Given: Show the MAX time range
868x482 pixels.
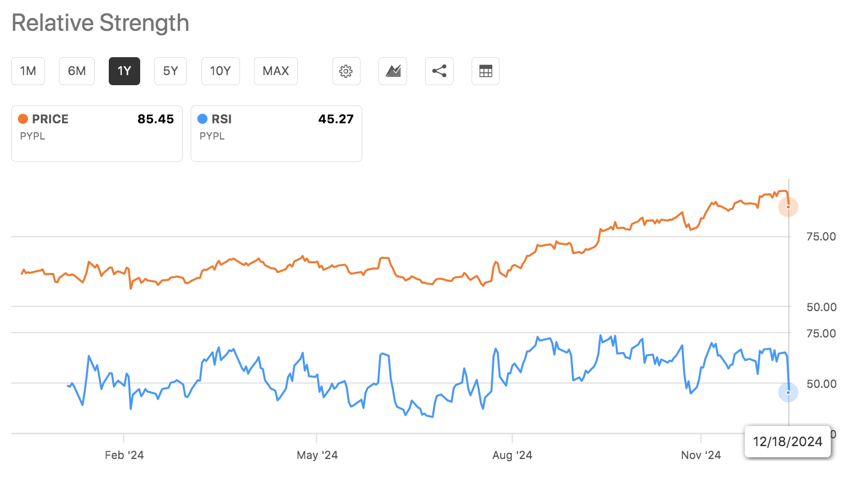Looking at the screenshot, I should pyautogui.click(x=276, y=71).
